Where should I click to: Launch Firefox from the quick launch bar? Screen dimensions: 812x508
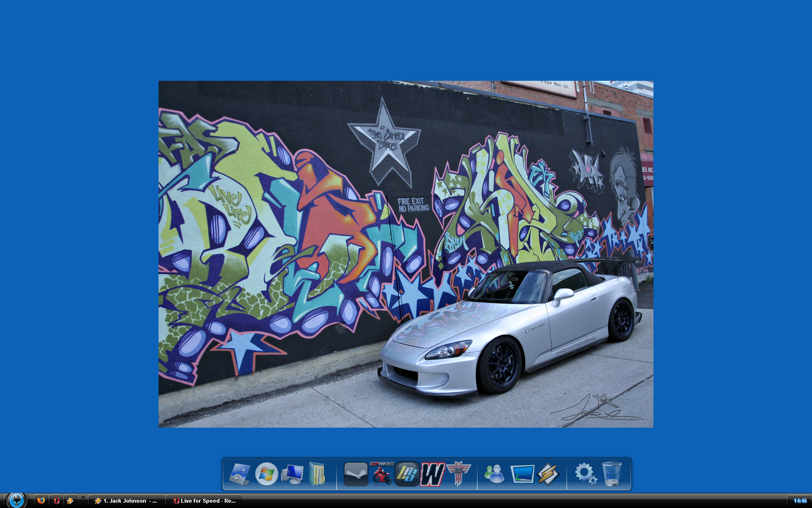coord(41,501)
